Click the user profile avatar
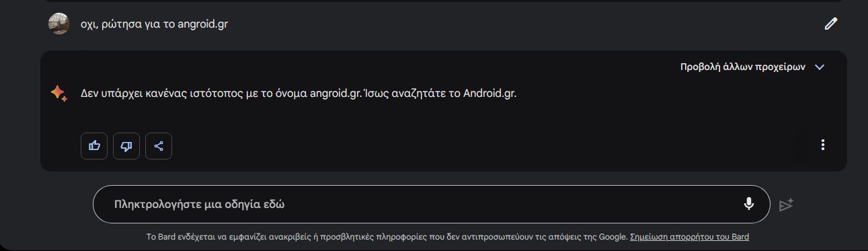The image size is (868, 251). [x=59, y=24]
